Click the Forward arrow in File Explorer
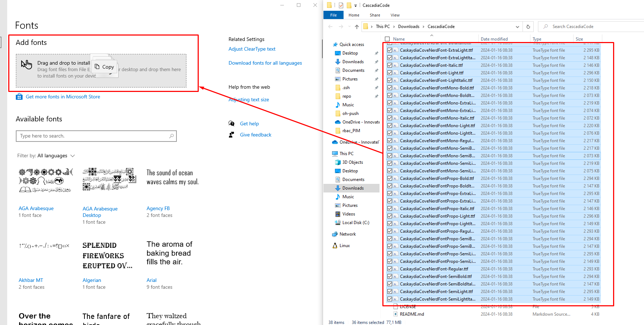The image size is (644, 325). click(x=341, y=27)
